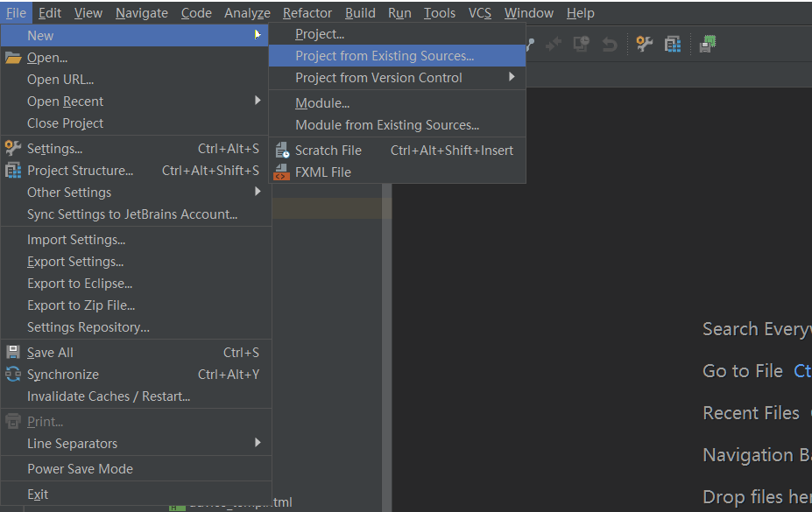Choose Open... from the File menu
812x512 pixels.
(135, 58)
